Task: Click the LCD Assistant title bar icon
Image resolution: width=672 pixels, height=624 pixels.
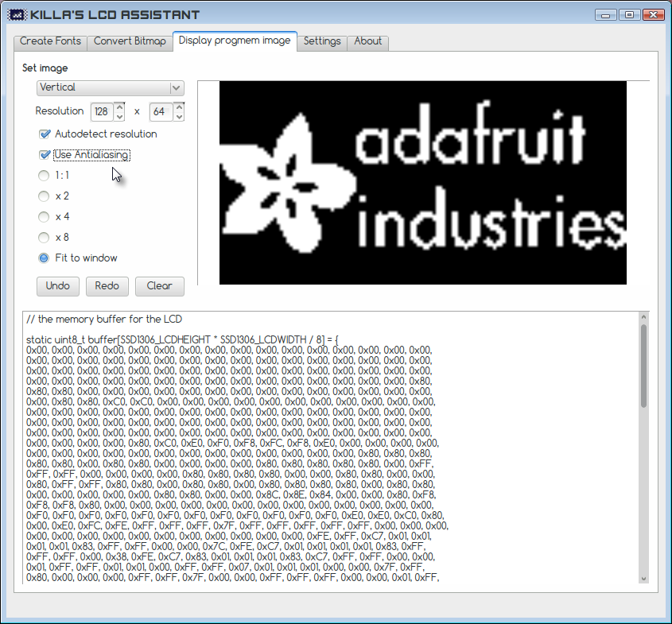Action: 17,15
